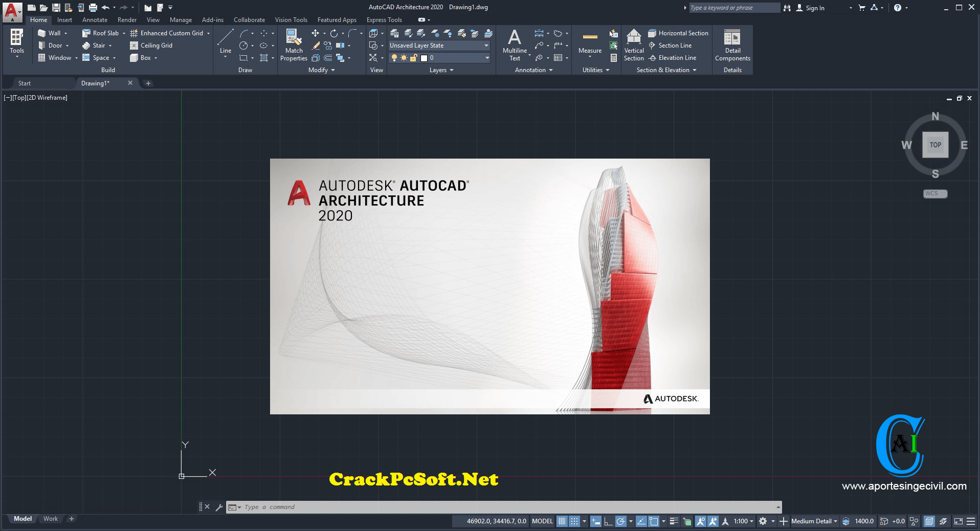The height and width of the screenshot is (531, 980).
Task: Expand the Layers panel
Action: click(441, 70)
